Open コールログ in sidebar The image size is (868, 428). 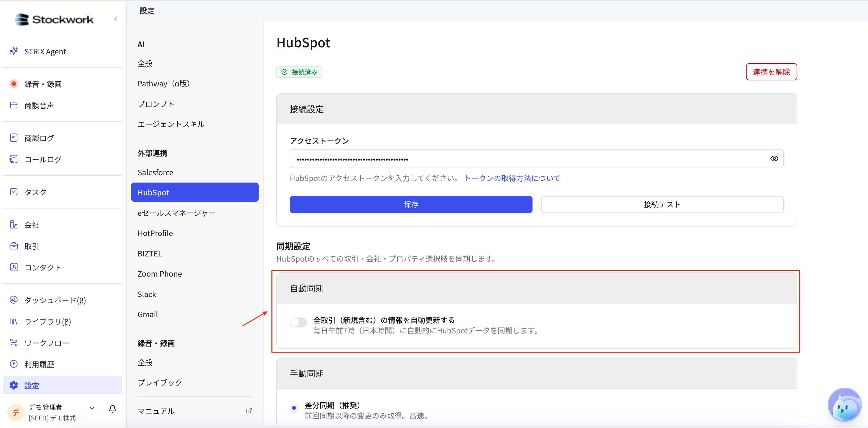(x=63, y=159)
